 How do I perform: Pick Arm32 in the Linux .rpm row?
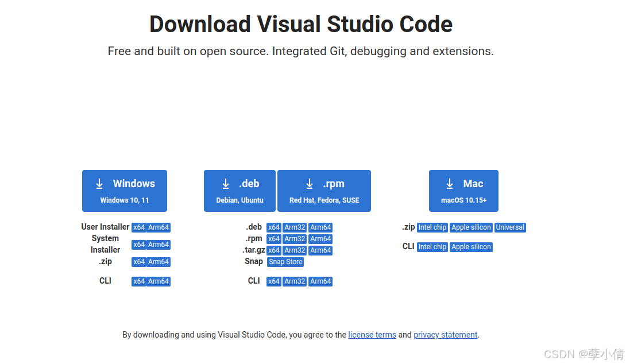(x=295, y=239)
